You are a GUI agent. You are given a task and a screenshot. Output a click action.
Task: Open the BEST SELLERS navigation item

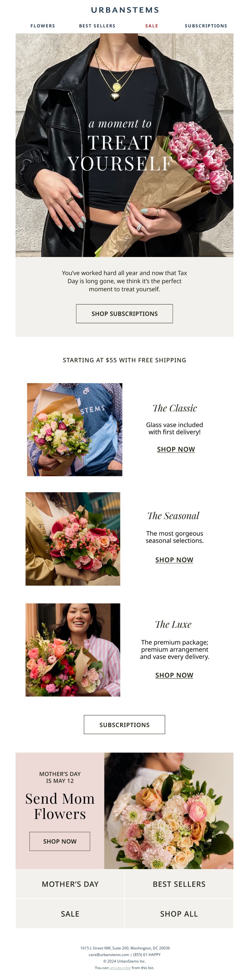click(97, 26)
